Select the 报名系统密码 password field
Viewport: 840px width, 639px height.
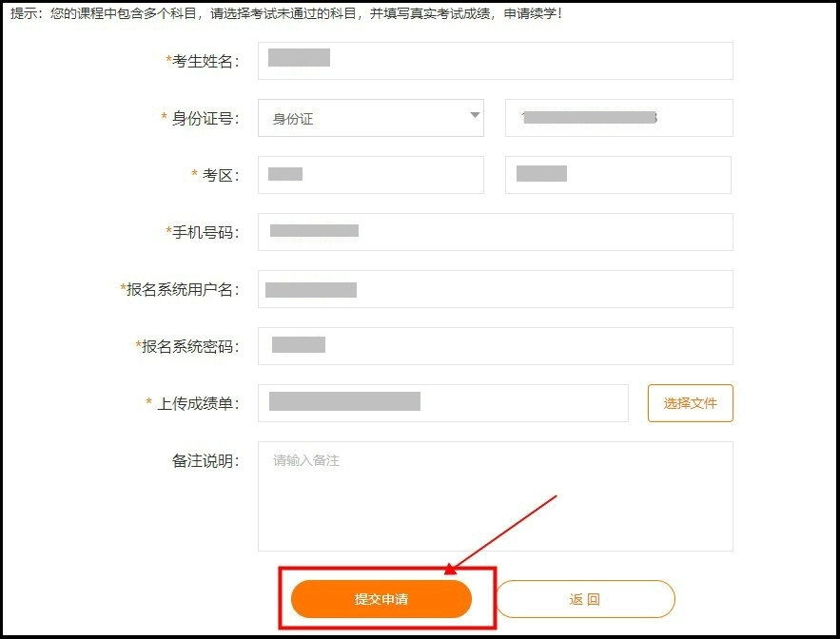click(495, 346)
